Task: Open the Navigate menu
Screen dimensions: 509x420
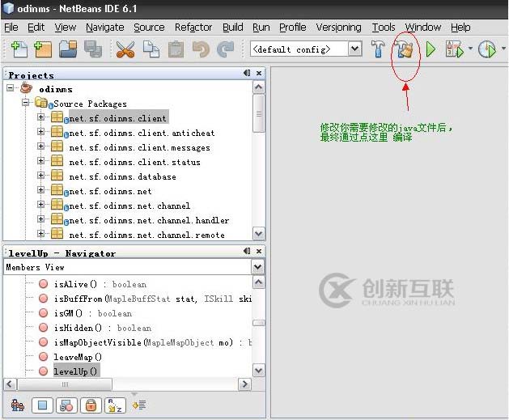Action: 105,28
